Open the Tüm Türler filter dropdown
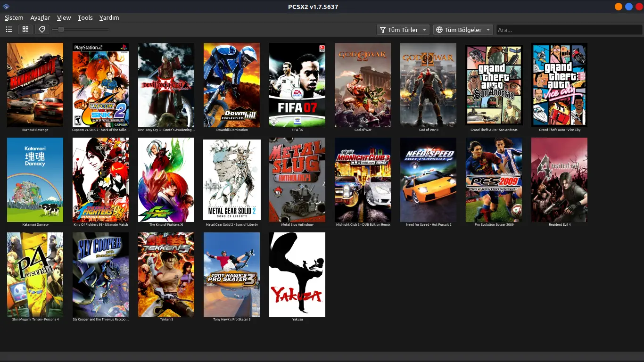Viewport: 644px width, 362px height. tap(403, 30)
